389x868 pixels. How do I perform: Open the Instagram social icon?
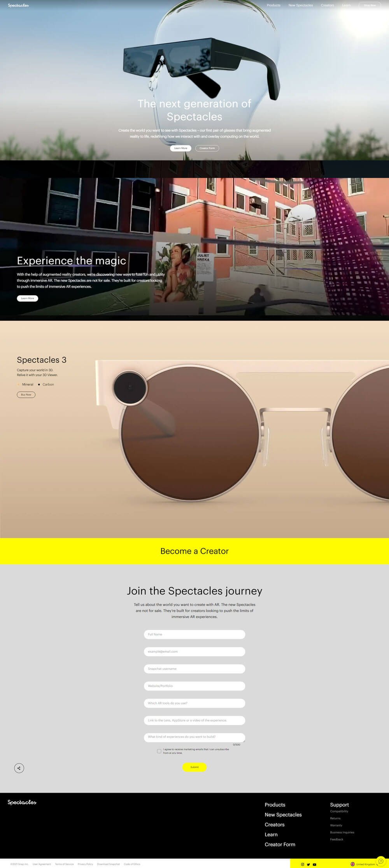tap(303, 864)
